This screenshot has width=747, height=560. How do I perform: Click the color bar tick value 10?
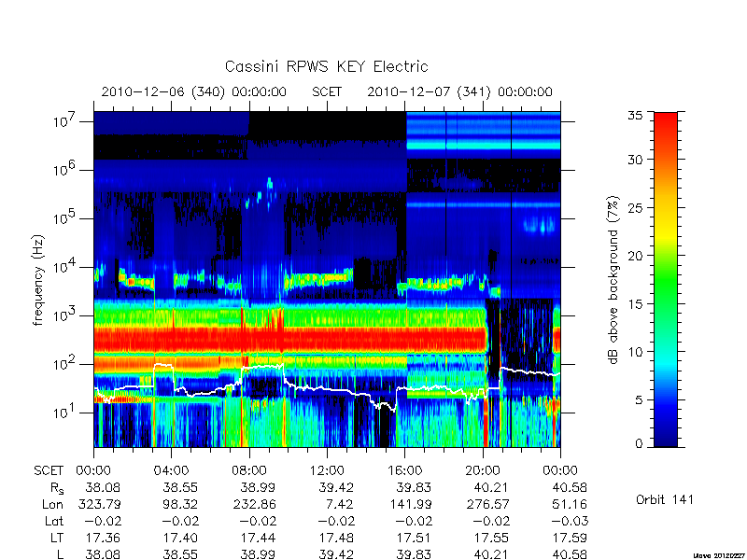[635, 352]
